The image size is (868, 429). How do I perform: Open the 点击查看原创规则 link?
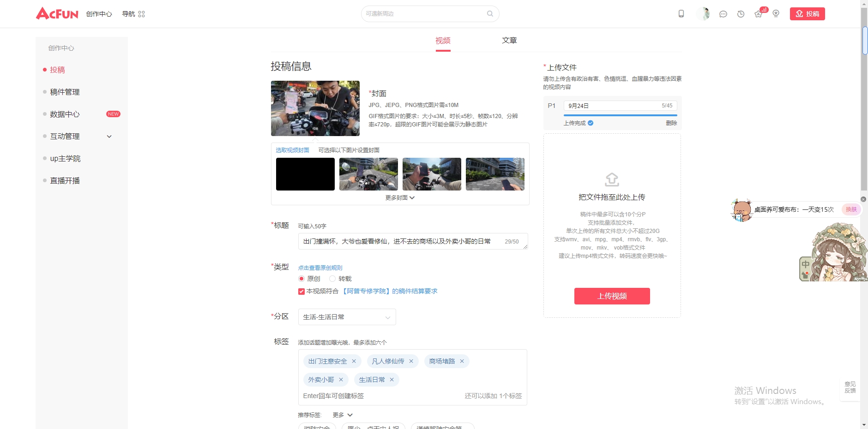coord(320,268)
